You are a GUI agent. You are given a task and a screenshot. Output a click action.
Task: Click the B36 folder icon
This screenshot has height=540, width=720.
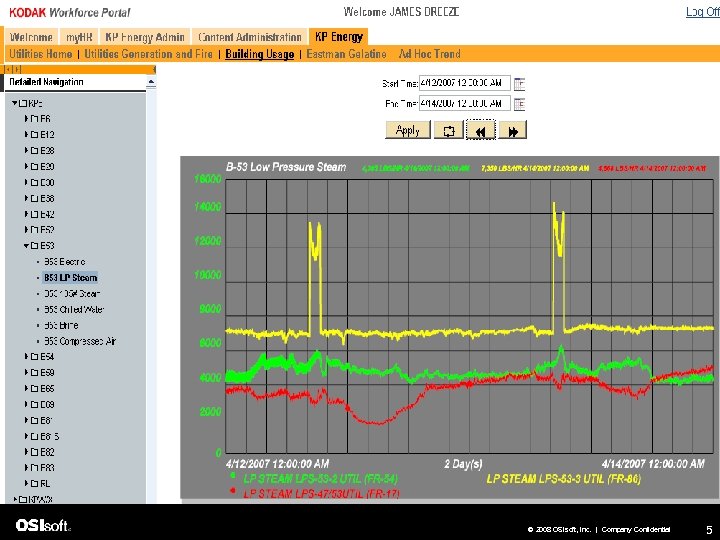coord(34,198)
